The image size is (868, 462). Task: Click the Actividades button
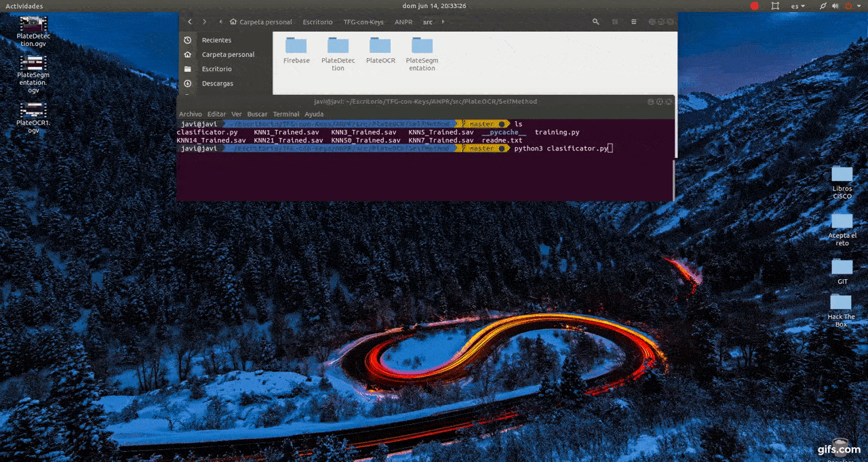pos(24,6)
